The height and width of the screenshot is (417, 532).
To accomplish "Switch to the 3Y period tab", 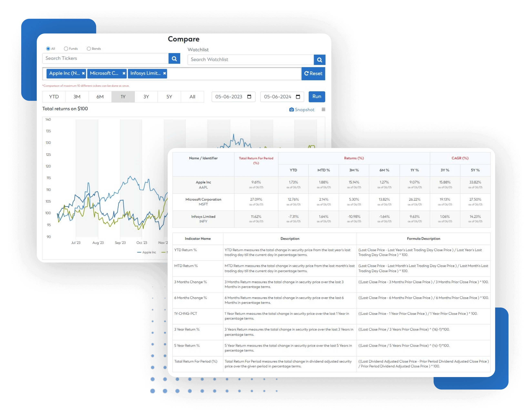I will pos(146,97).
